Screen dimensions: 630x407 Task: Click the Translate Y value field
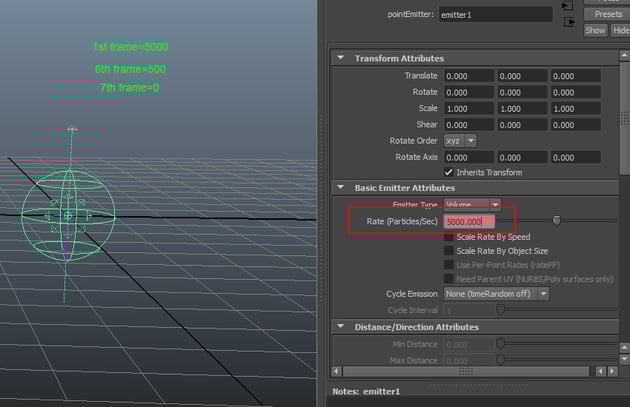pos(522,76)
